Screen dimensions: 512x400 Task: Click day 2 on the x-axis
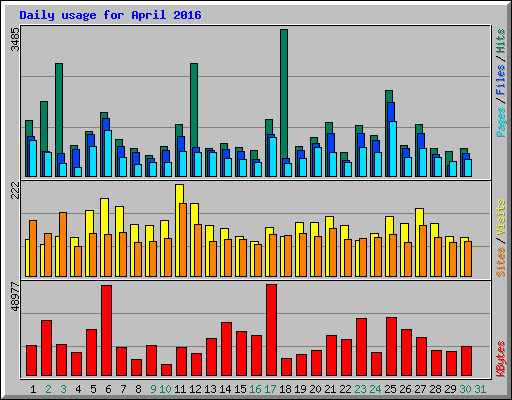pyautogui.click(x=48, y=389)
